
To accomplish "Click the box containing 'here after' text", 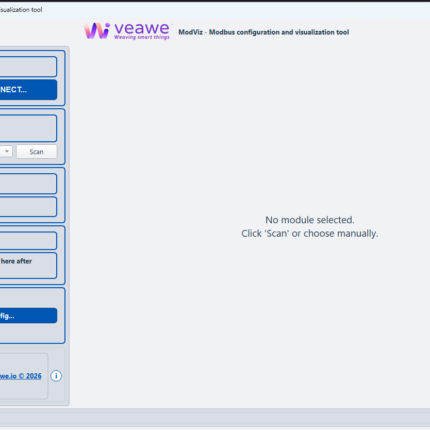I will tap(28, 265).
